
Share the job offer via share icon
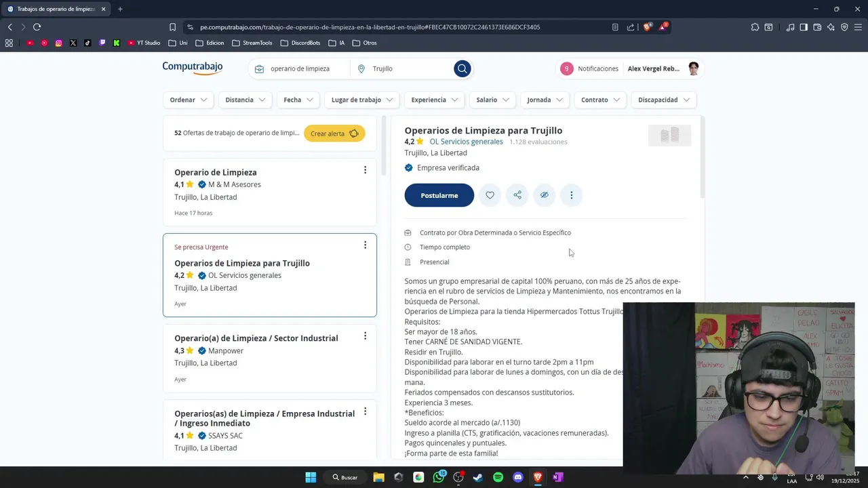tap(517, 195)
